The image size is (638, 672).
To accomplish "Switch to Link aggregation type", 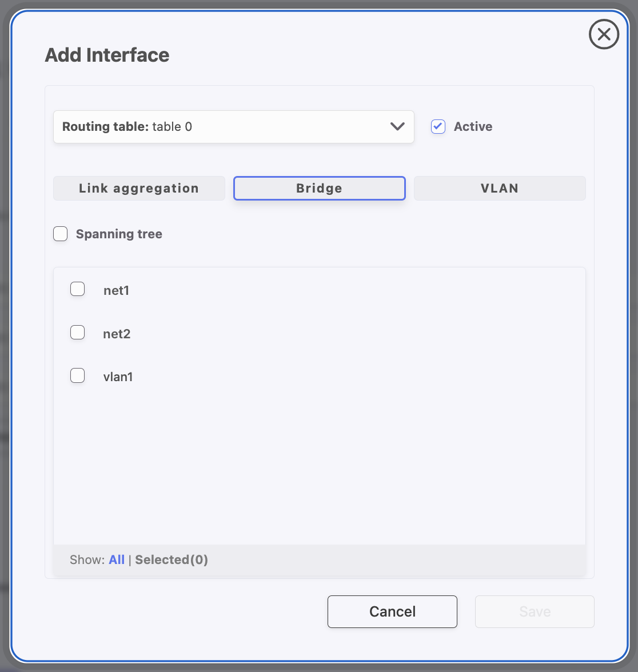I will [x=139, y=189].
